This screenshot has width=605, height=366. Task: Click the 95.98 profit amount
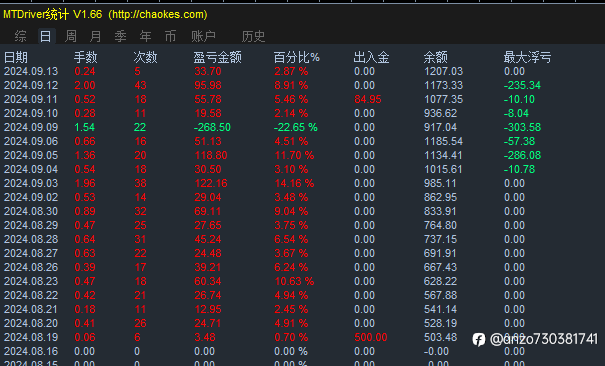208,85
